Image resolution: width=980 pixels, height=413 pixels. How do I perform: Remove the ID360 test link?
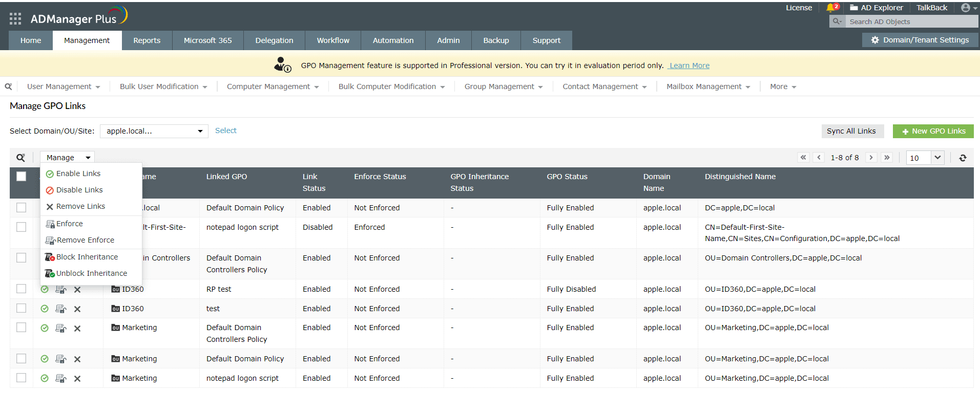click(x=77, y=309)
